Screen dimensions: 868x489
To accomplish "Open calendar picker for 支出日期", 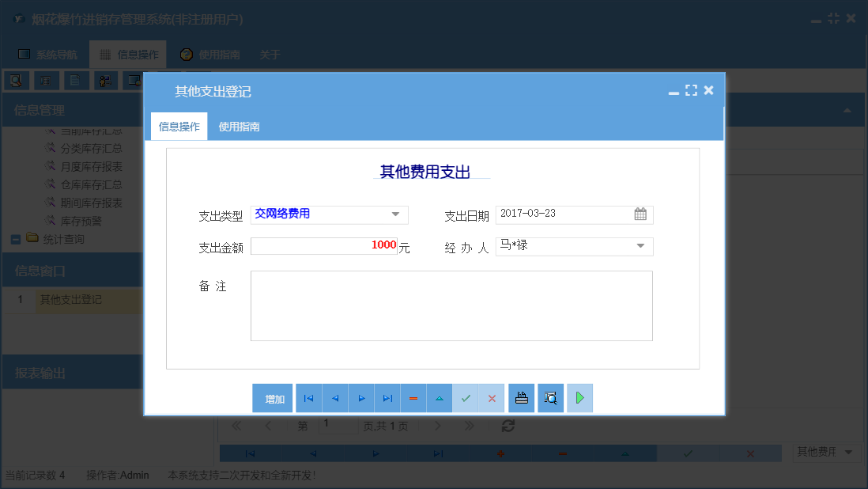I will pos(642,214).
